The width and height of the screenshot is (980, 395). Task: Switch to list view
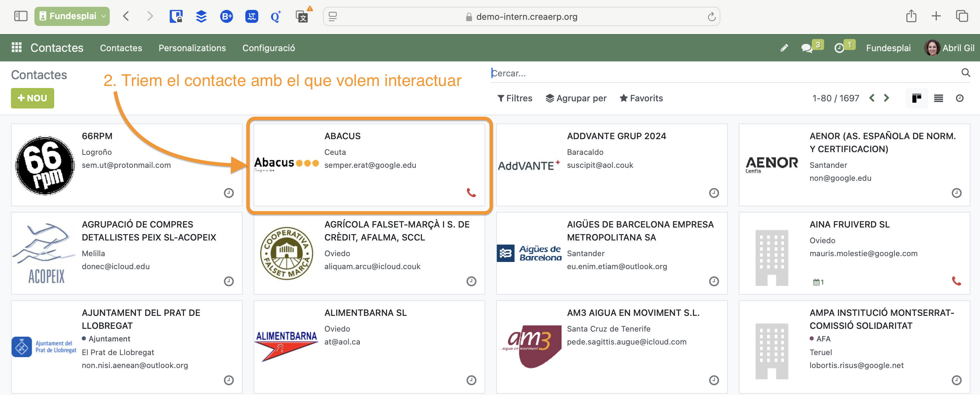tap(938, 98)
